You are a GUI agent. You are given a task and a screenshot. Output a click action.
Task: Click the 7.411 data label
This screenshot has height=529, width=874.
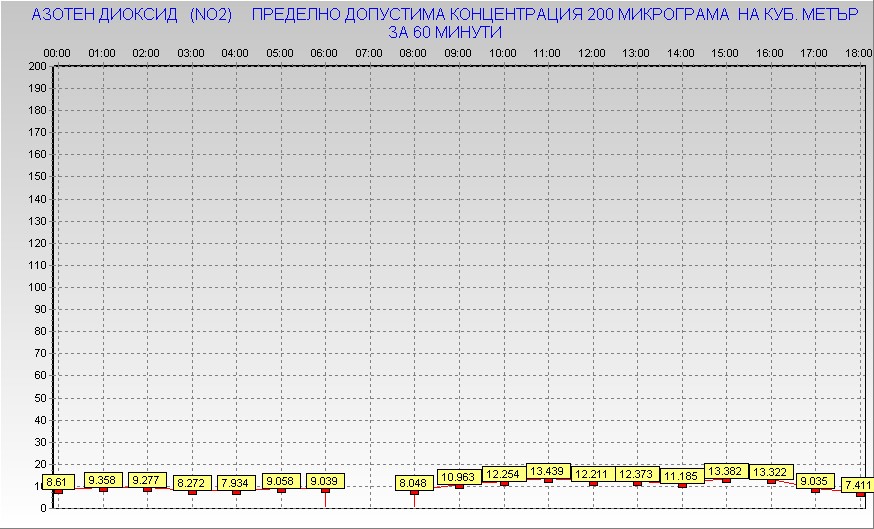coord(857,485)
